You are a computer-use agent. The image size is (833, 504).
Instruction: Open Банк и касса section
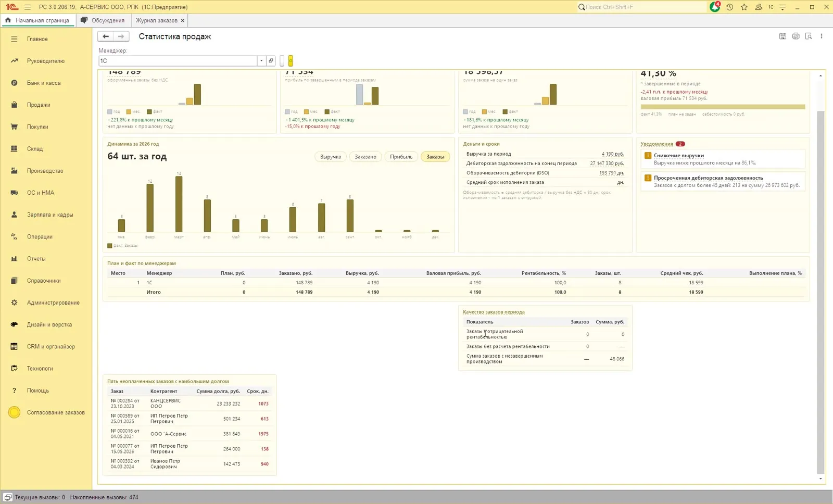(x=44, y=83)
